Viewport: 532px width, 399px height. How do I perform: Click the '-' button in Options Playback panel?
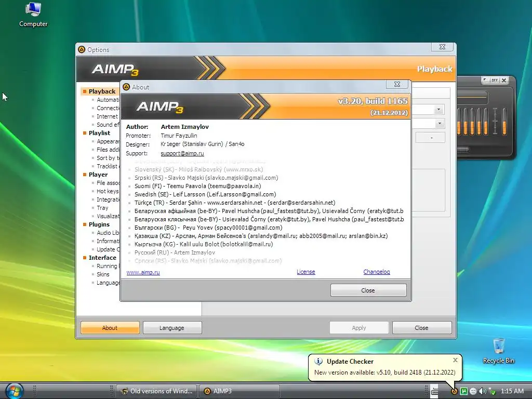tap(431, 138)
